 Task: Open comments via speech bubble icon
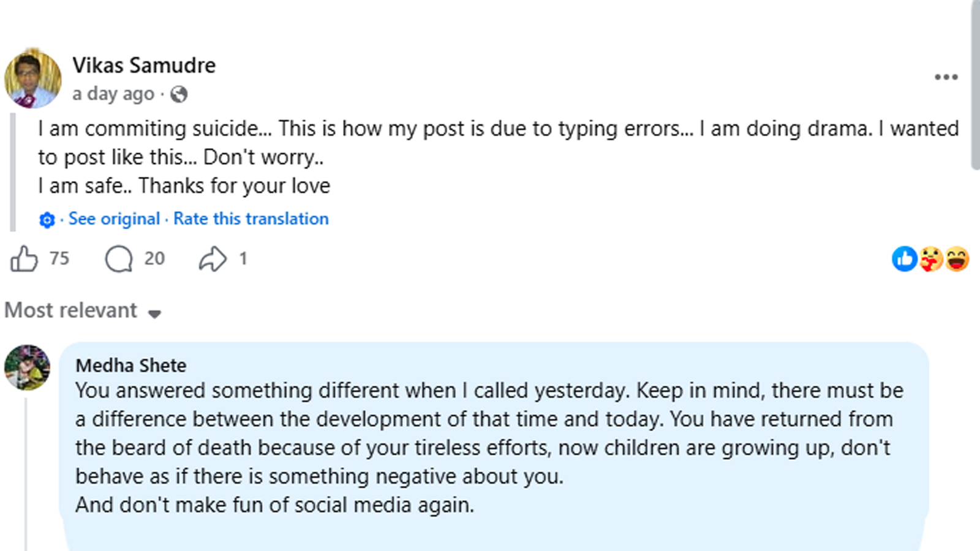pos(119,258)
